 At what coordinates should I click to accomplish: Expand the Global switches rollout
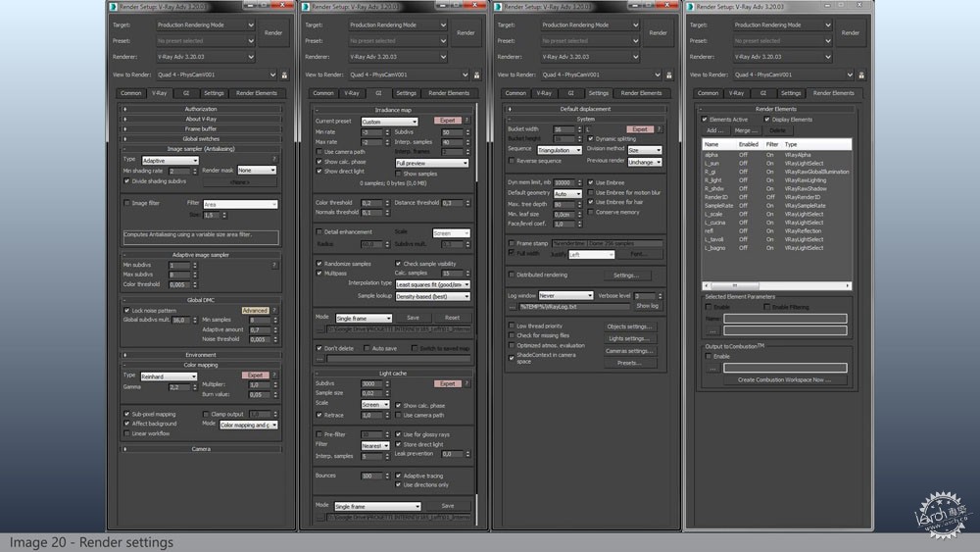[x=201, y=139]
